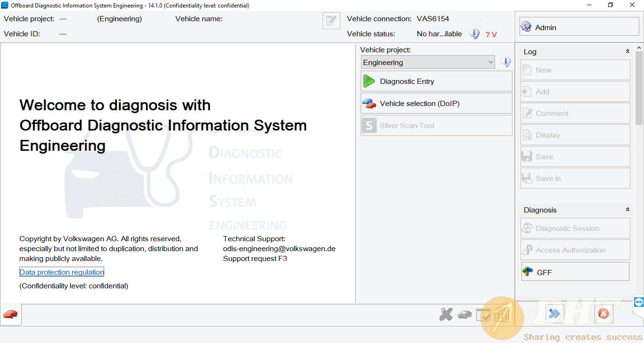Click the info icon beside Vehicle project dropdown
The width and height of the screenshot is (644, 343).
pyautogui.click(x=505, y=62)
